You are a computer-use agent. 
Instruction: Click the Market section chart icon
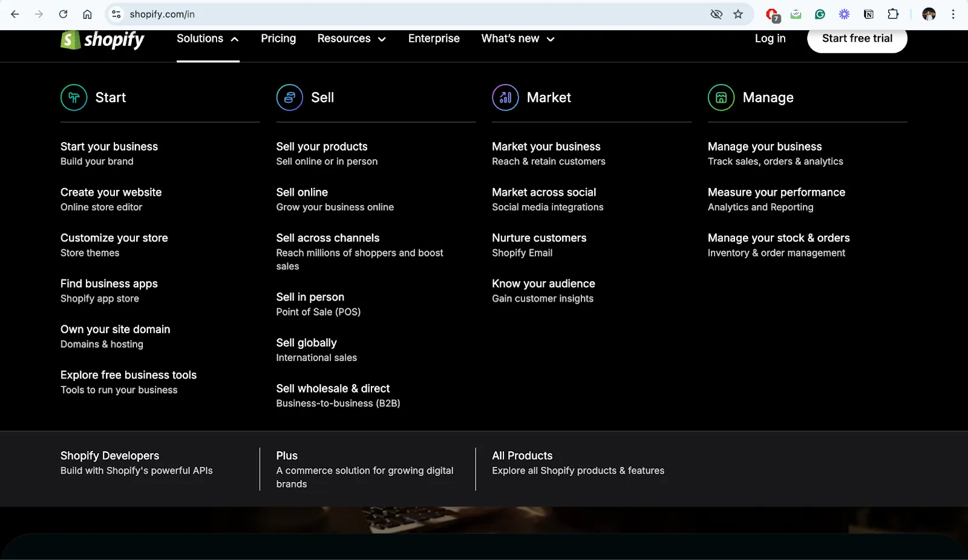[x=505, y=97]
